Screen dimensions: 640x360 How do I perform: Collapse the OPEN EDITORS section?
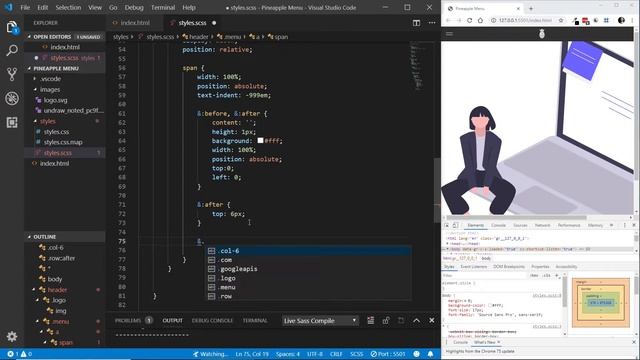click(64, 37)
